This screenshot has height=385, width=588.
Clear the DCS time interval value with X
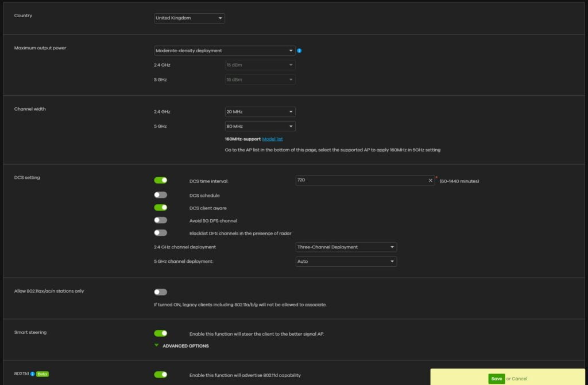pyautogui.click(x=431, y=180)
